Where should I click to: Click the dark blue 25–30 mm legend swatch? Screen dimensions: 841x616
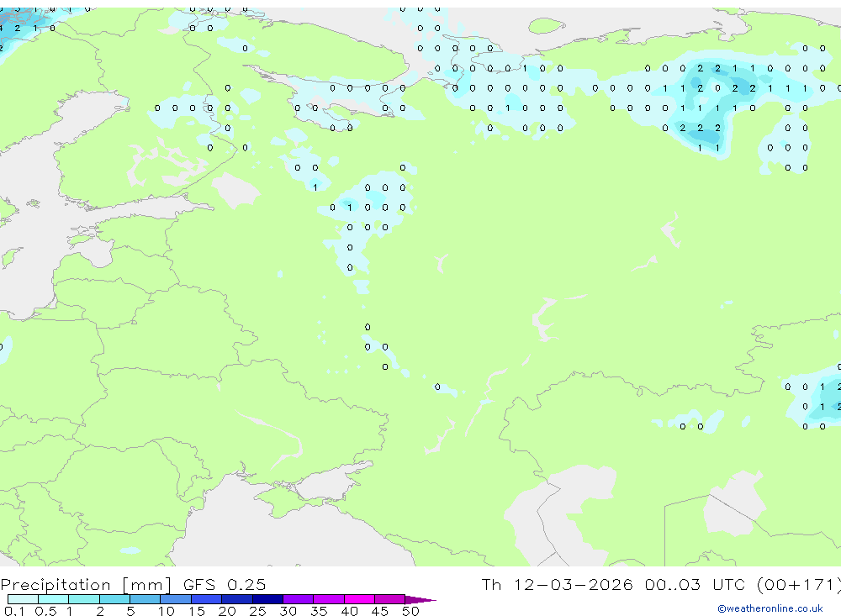tap(267, 599)
